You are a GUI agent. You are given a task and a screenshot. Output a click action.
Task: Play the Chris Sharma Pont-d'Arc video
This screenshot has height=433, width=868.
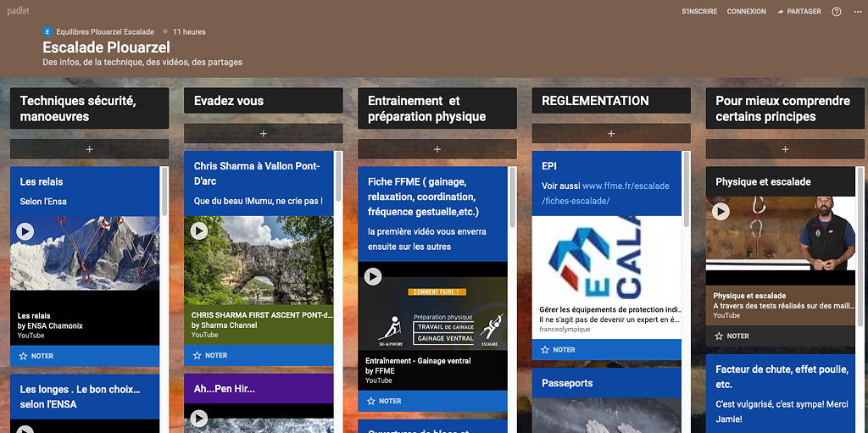pos(198,230)
